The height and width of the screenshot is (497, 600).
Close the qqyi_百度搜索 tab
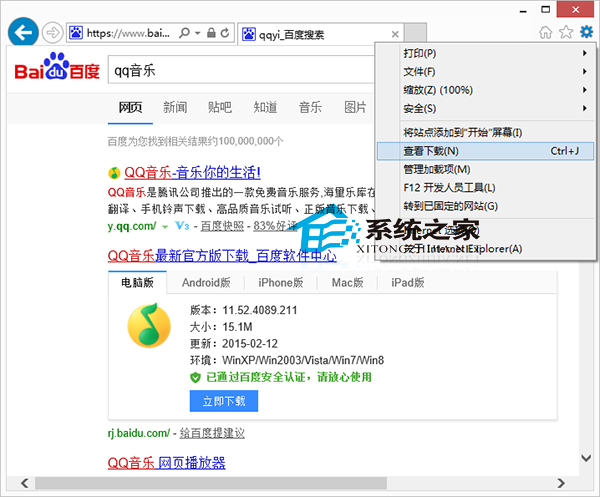click(x=395, y=33)
